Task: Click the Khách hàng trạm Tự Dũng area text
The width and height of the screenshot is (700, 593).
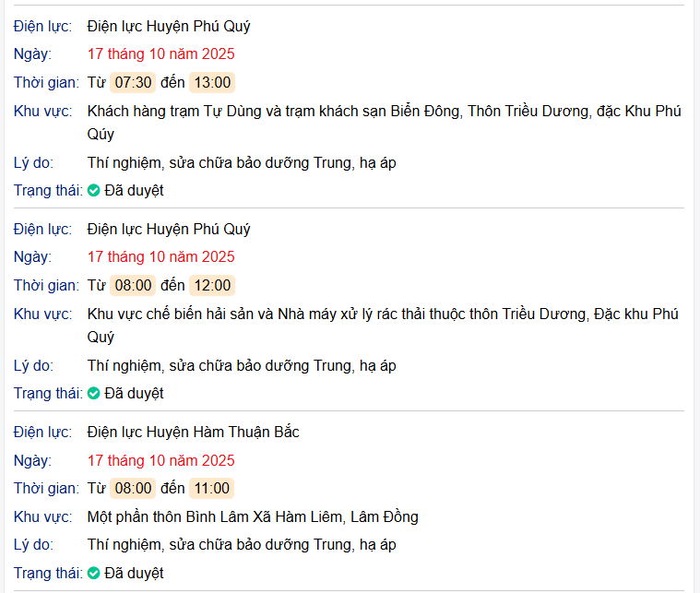Action: point(384,112)
